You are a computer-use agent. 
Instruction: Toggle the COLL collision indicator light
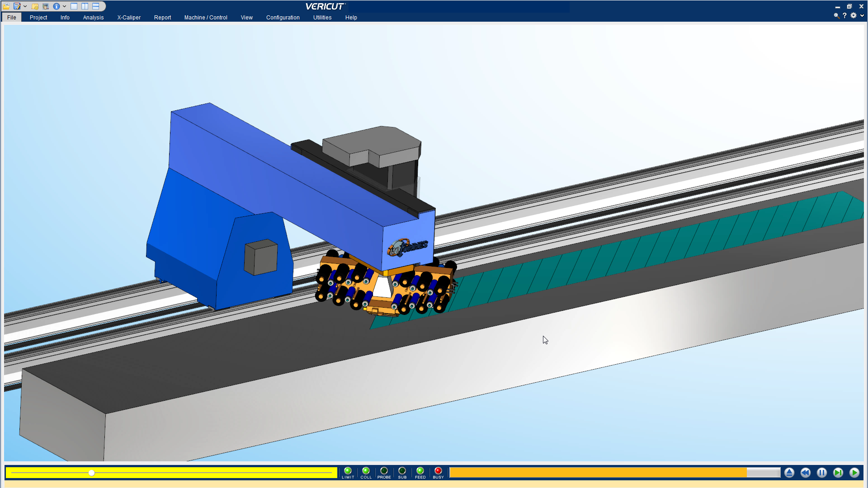tap(366, 471)
